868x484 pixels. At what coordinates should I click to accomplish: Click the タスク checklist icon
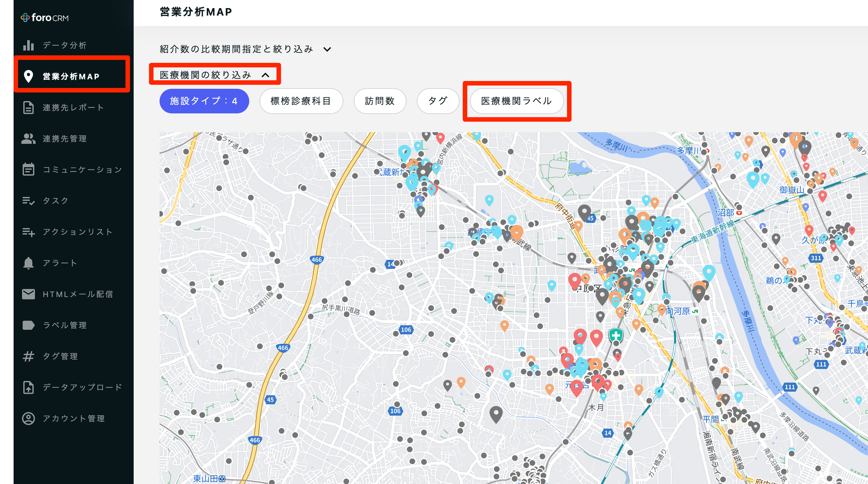pyautogui.click(x=28, y=201)
